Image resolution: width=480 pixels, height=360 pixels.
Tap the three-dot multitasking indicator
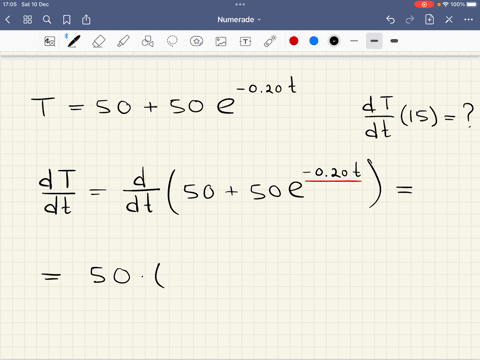240,4
